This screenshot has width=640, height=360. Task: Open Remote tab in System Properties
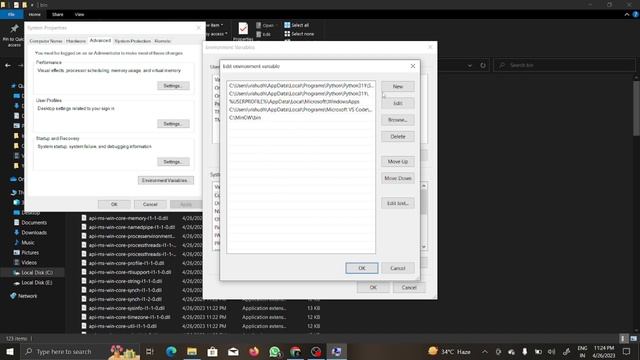pos(162,41)
